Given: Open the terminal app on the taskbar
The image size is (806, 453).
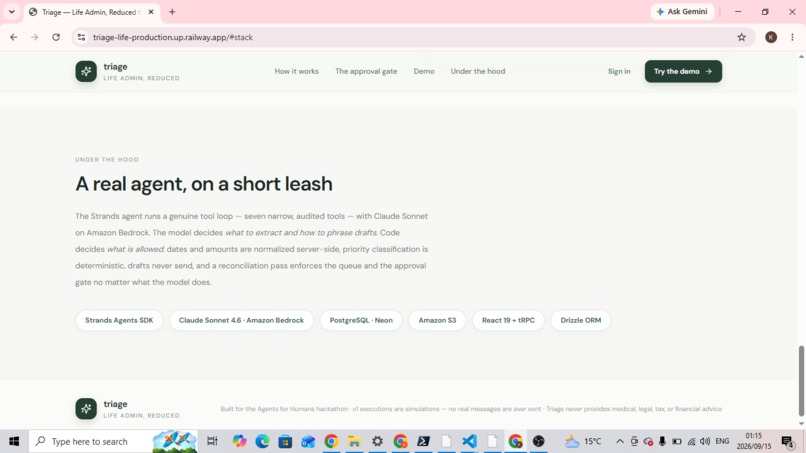Looking at the screenshot, I should pos(424,441).
